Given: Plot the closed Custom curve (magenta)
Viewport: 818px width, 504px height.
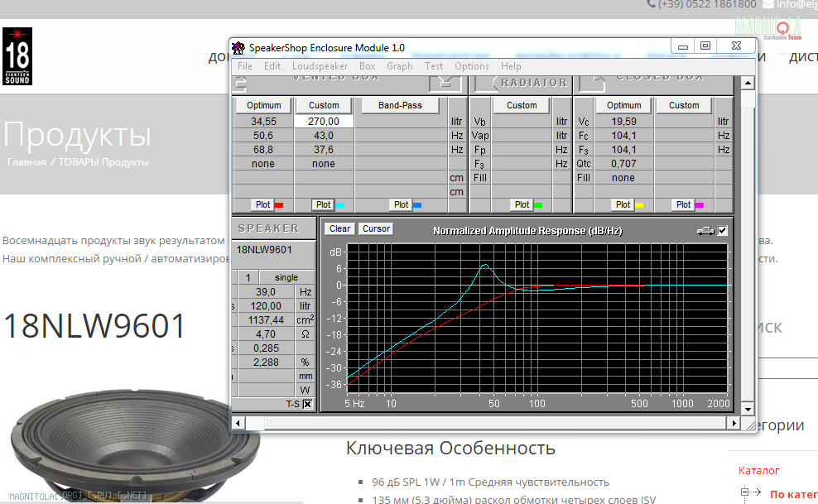Looking at the screenshot, I should pyautogui.click(x=683, y=205).
